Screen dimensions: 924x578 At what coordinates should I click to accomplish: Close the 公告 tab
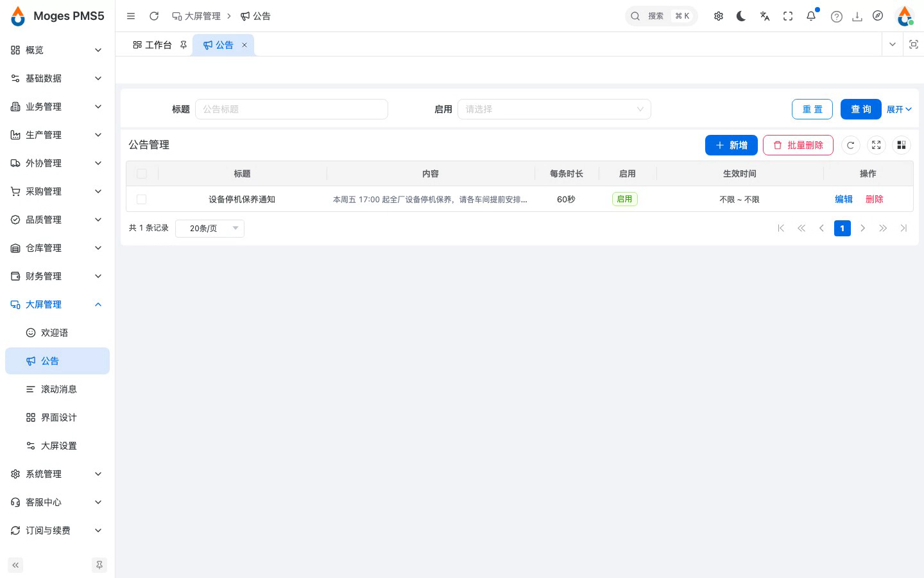244,45
